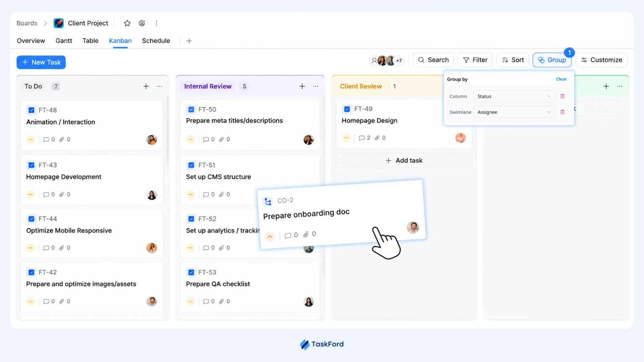Open the Group options button
644x362 pixels.
552,60
